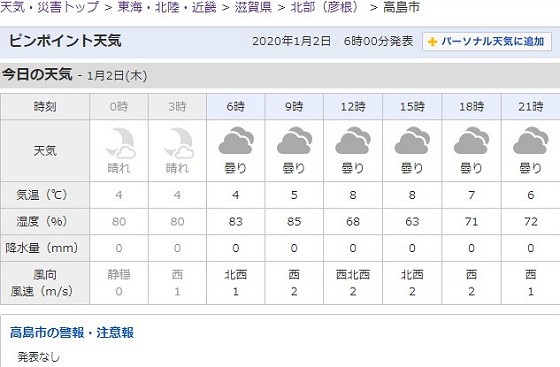Click the 9時 cloudy weather icon

(x=295, y=141)
